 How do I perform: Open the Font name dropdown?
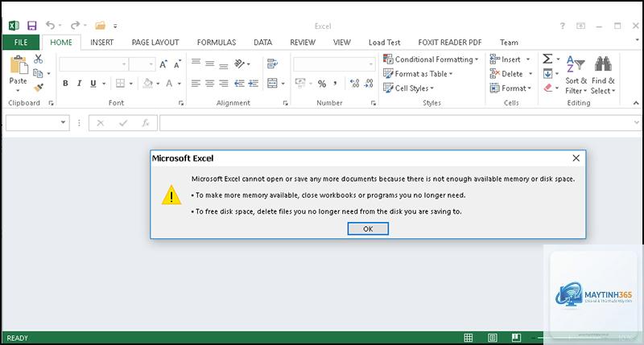click(x=124, y=64)
